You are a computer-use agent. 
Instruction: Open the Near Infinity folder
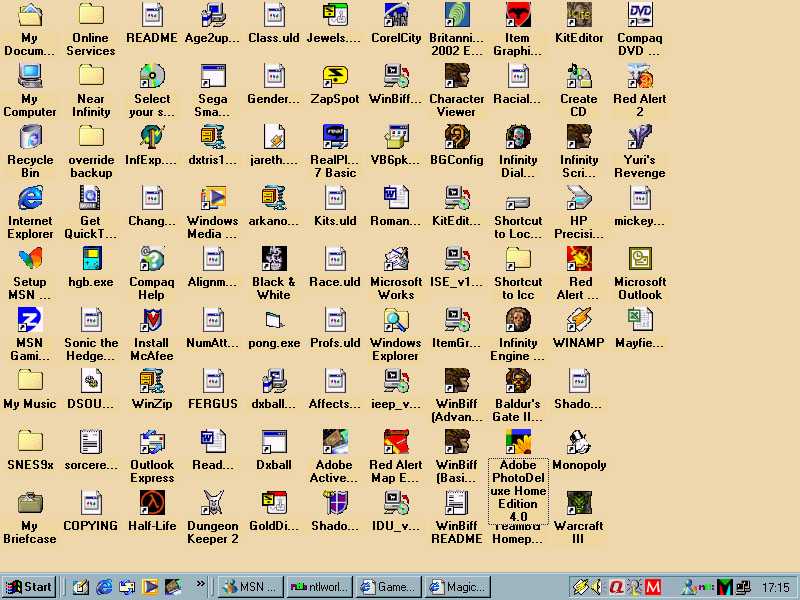(x=91, y=76)
